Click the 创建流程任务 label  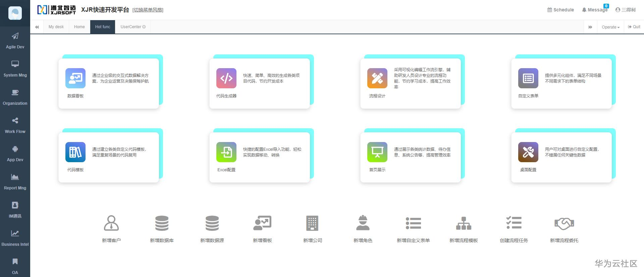pyautogui.click(x=514, y=240)
